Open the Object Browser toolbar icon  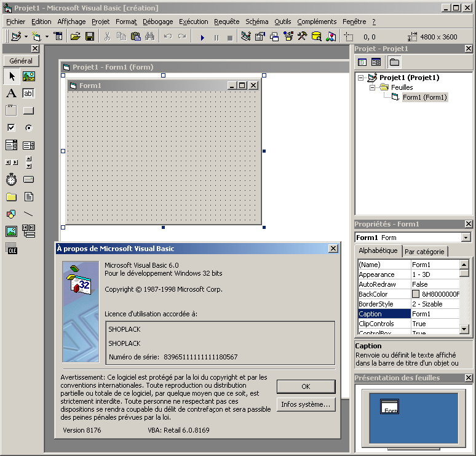288,37
